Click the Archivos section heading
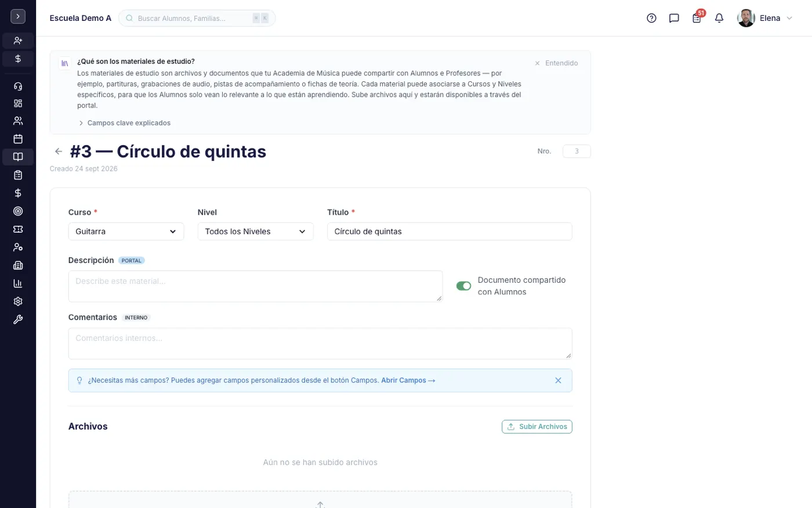Viewport: 812px width, 508px height. point(88,426)
